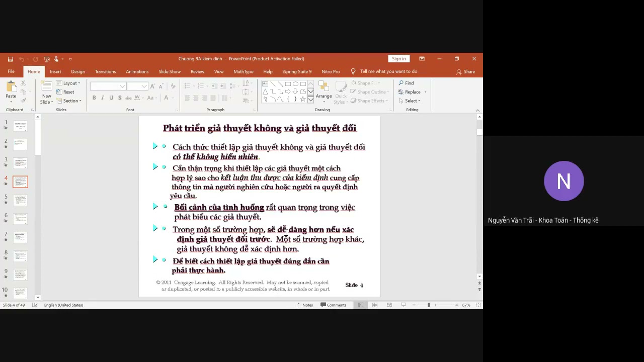The image size is (644, 362).
Task: Click the Bullets list icon
Action: [187, 86]
